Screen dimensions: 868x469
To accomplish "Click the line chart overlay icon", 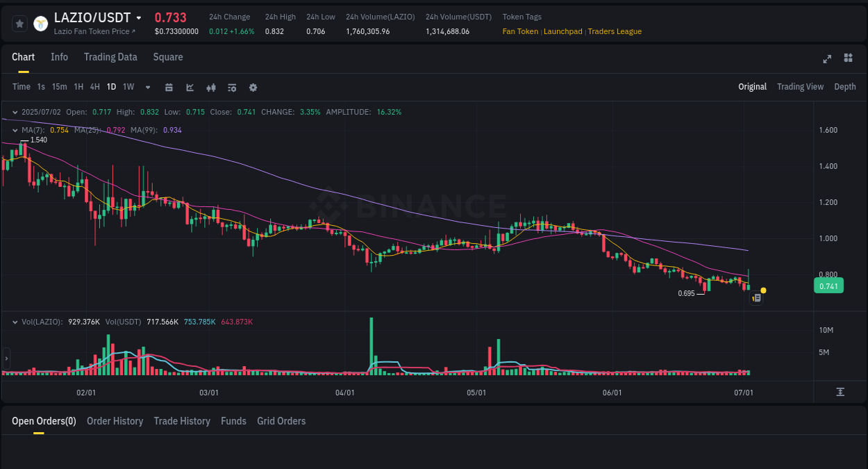I will (x=190, y=88).
